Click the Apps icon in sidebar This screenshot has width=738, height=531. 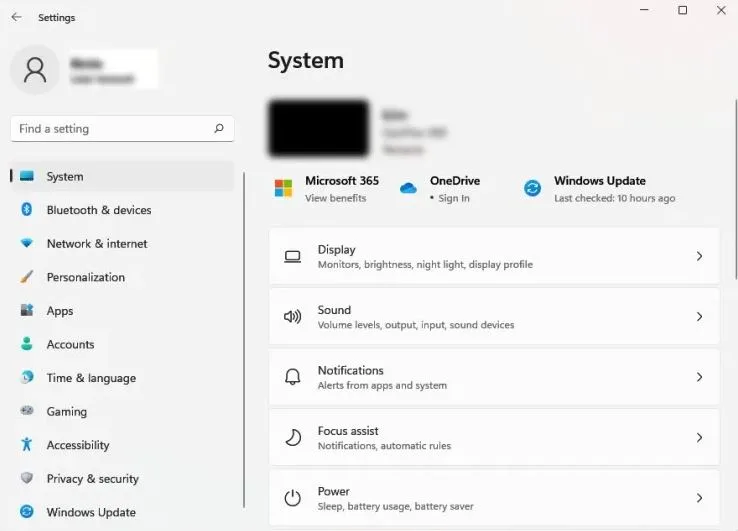(27, 310)
